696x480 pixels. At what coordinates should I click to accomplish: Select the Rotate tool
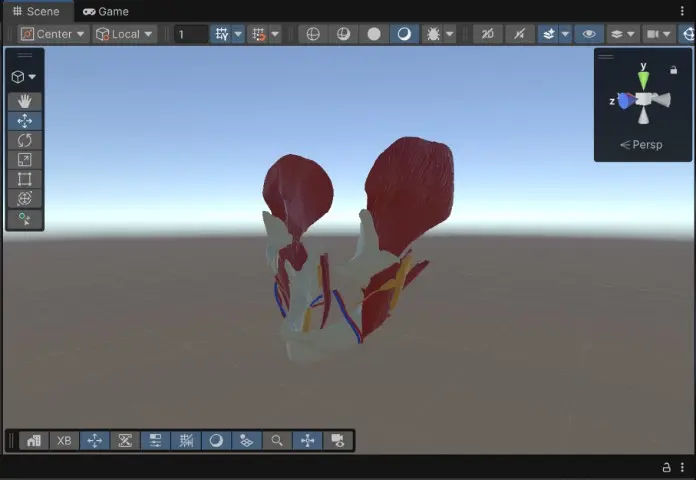pyautogui.click(x=24, y=140)
